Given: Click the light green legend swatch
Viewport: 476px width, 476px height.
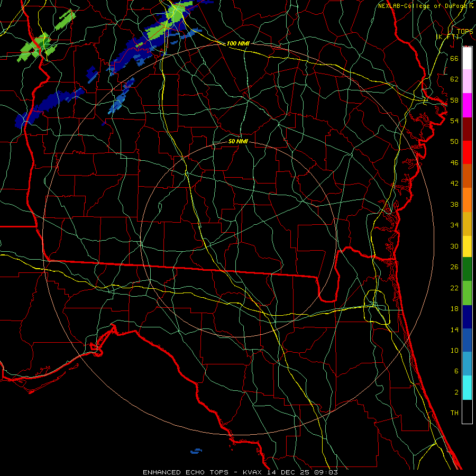Looking at the screenshot, I should pyautogui.click(x=467, y=293).
